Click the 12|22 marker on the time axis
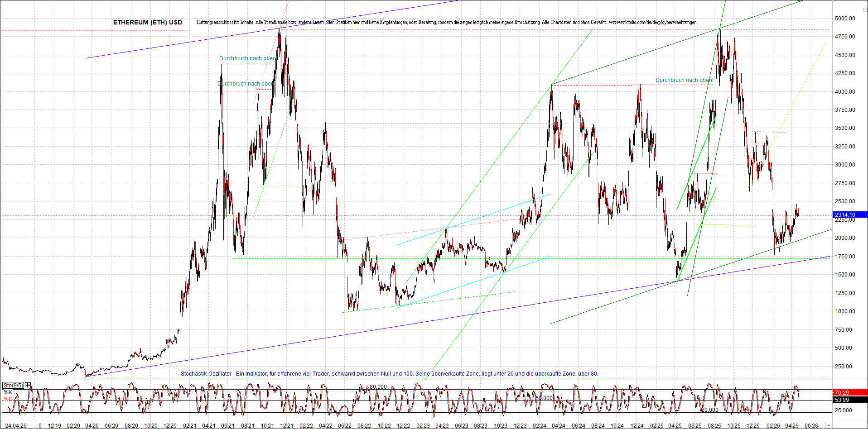Viewport: 868px width, 429px height. point(403,426)
